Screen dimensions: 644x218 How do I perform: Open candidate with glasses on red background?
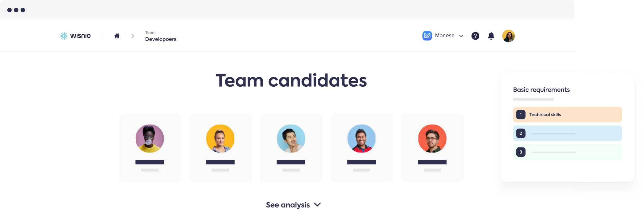coord(432,138)
